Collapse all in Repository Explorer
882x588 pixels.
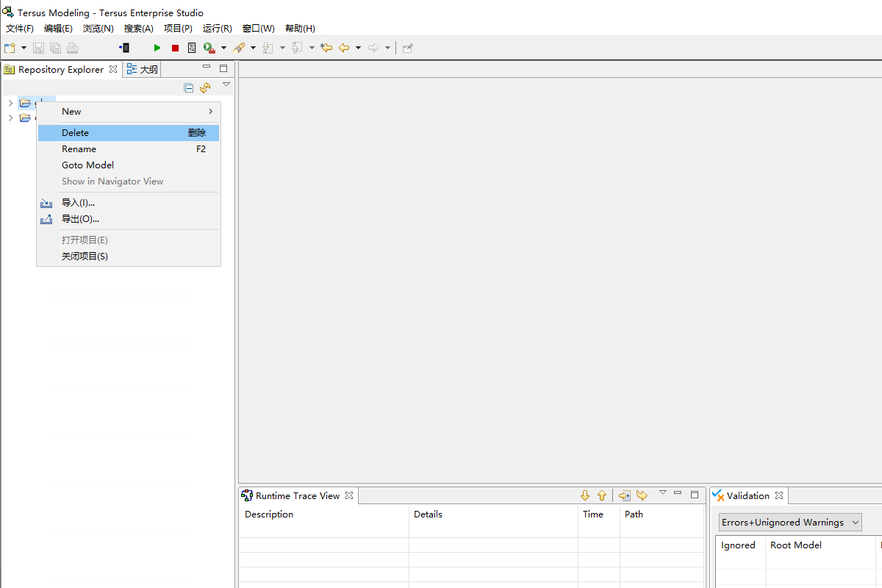click(189, 87)
